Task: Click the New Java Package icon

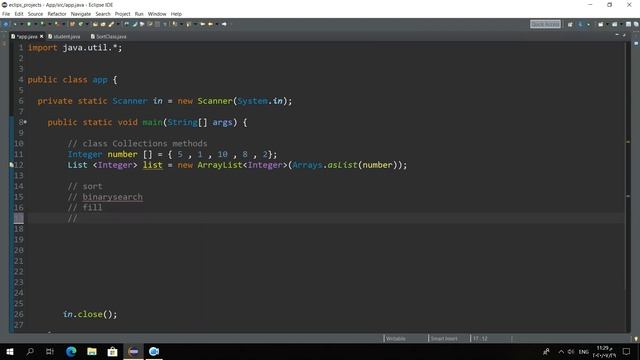Action: [x=72, y=24]
